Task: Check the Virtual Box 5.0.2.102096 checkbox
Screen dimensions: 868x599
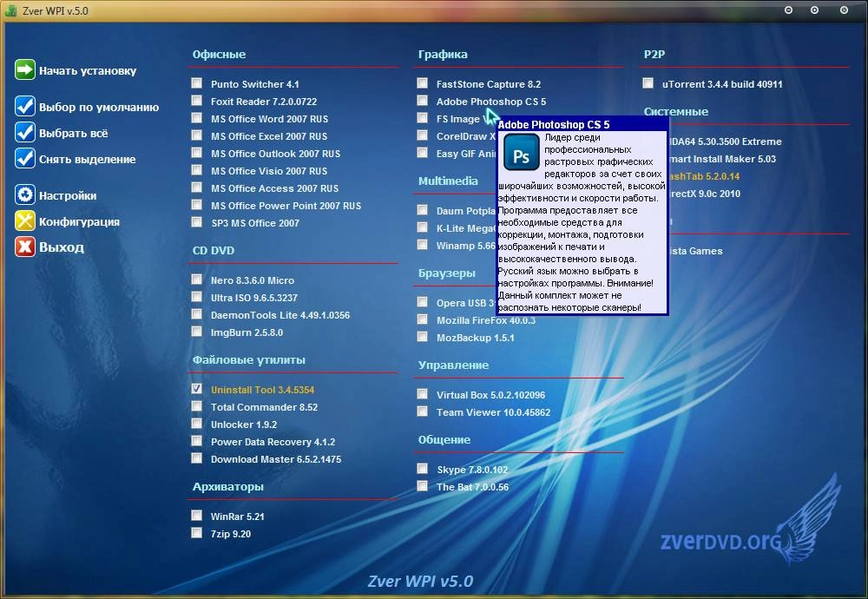Action: [423, 393]
